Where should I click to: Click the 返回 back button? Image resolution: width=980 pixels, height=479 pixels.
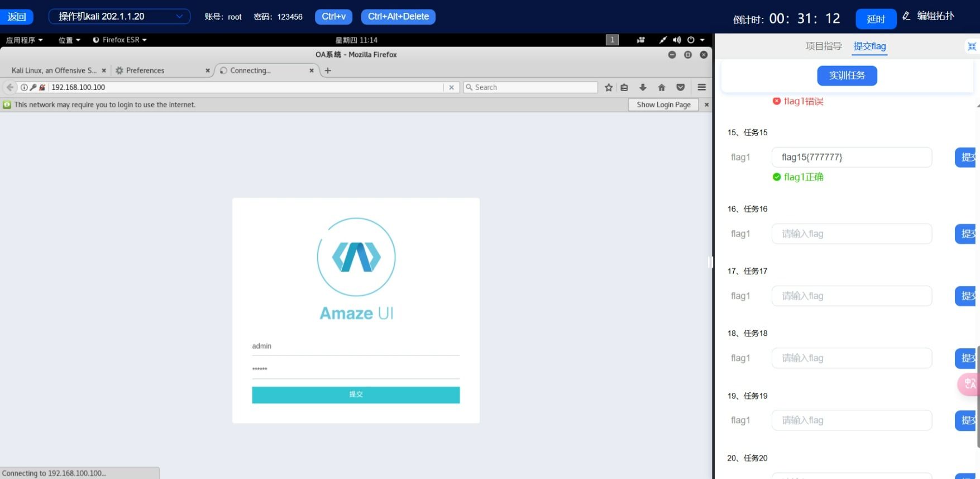pyautogui.click(x=17, y=17)
